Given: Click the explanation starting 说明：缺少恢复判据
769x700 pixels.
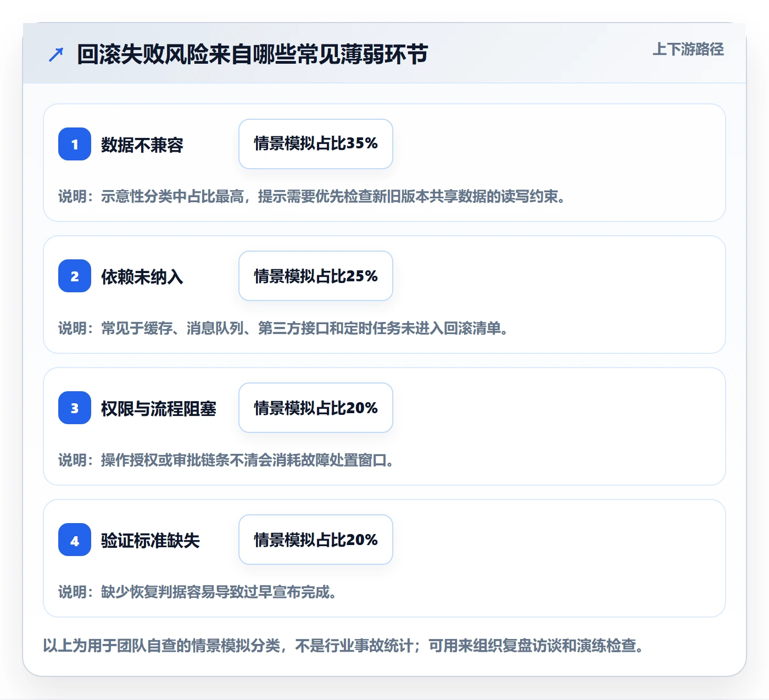Looking at the screenshot, I should 198,592.
